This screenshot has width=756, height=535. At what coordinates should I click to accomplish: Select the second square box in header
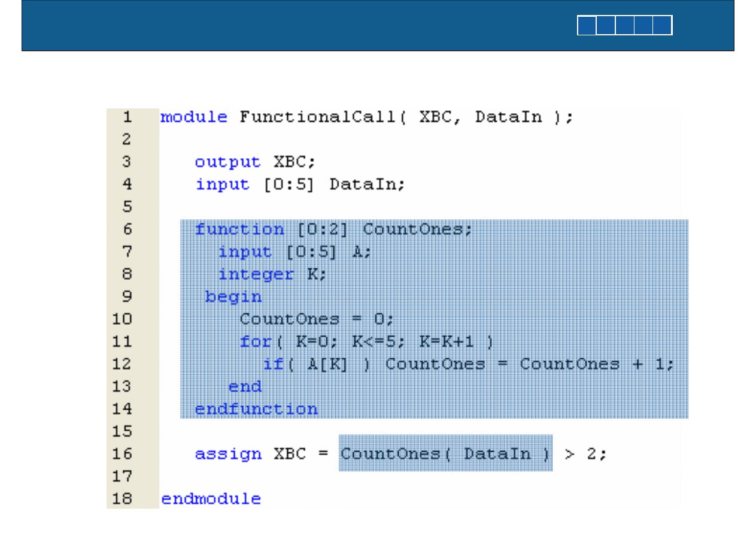pos(606,26)
